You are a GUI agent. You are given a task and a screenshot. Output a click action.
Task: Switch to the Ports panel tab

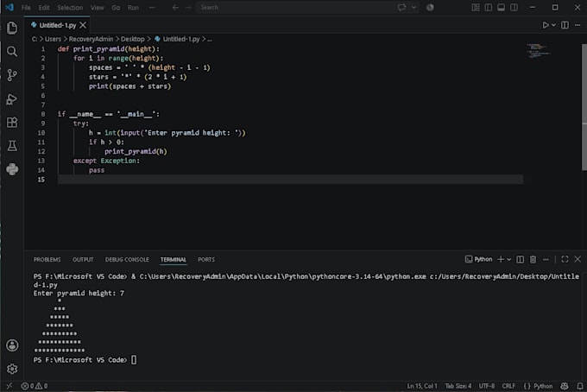click(x=206, y=259)
